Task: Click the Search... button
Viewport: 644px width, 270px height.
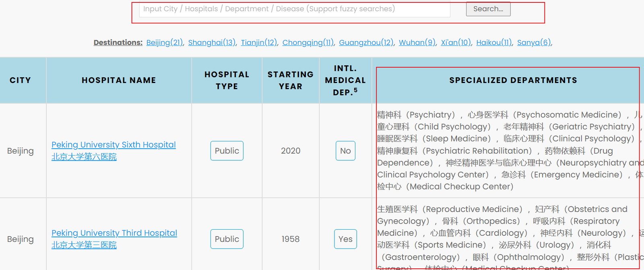Action: click(488, 9)
